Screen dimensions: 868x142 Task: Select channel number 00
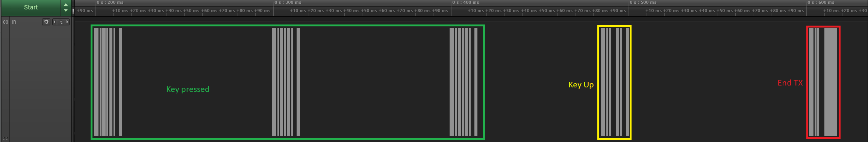[5, 22]
